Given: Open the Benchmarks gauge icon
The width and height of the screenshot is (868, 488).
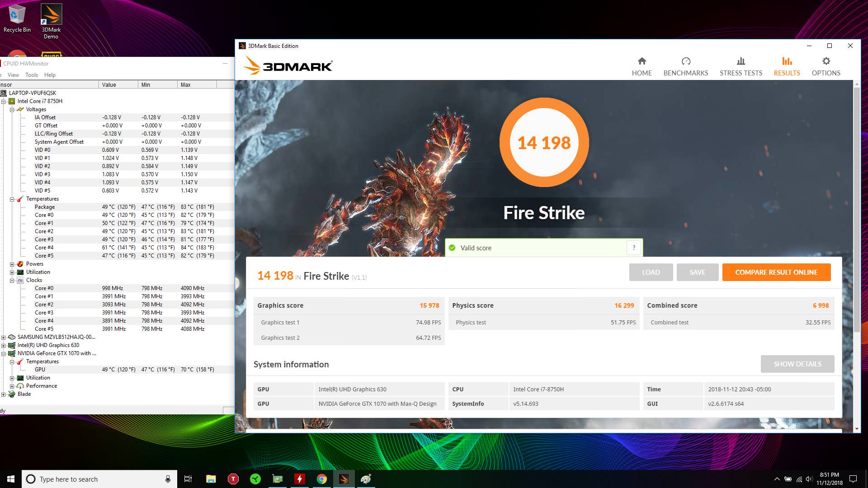Looking at the screenshot, I should coord(685,61).
